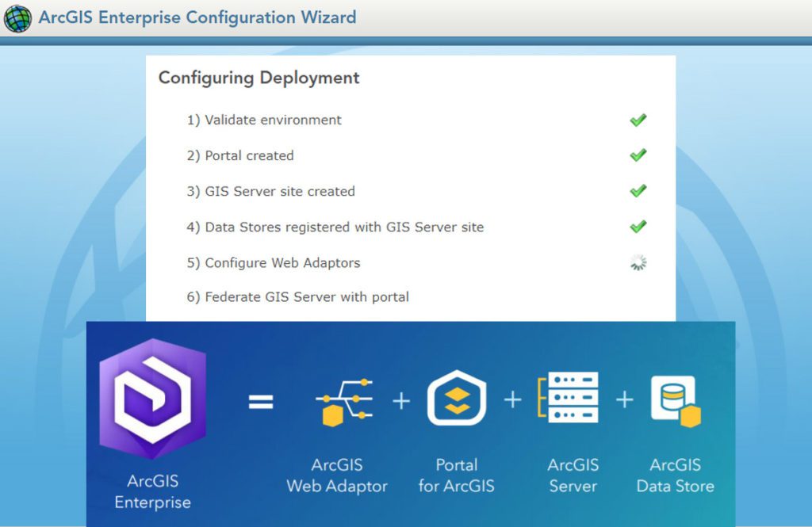Viewport: 812px width, 527px height.
Task: Select '6) Federate GIS Server with portal' text
Action: 298,297
